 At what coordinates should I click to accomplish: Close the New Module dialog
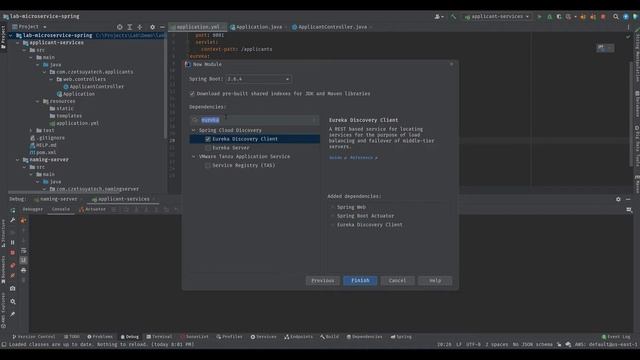[451, 64]
